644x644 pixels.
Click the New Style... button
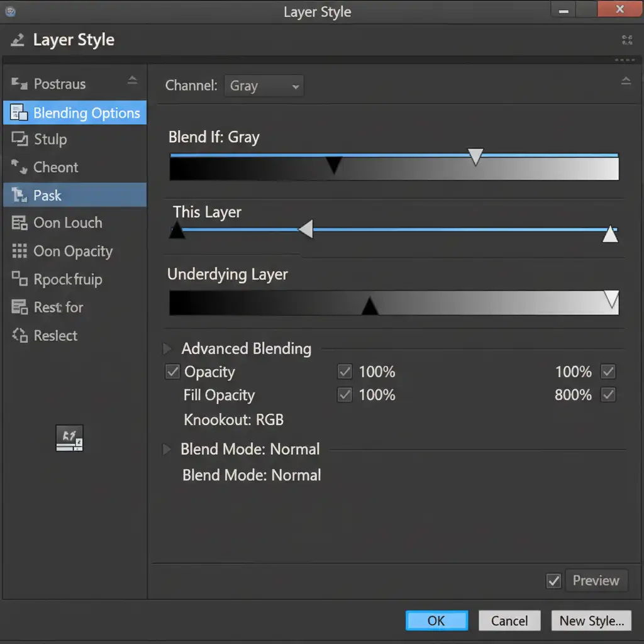(591, 621)
